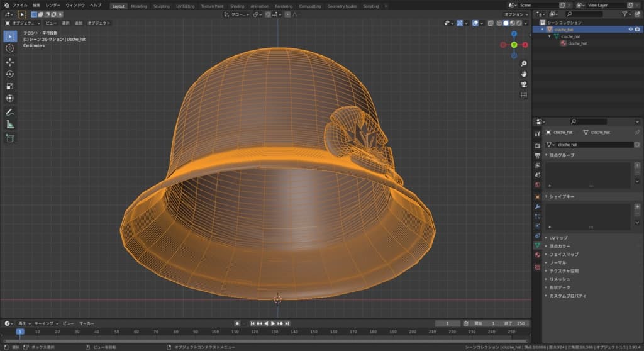The width and height of the screenshot is (644, 351).
Task: Toggle X-ray display in viewport header
Action: tap(491, 23)
